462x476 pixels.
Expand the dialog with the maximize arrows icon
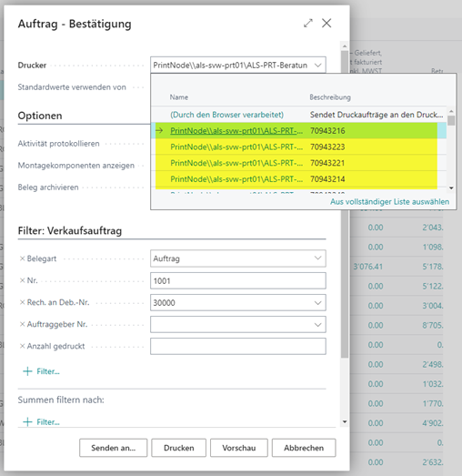(x=308, y=24)
